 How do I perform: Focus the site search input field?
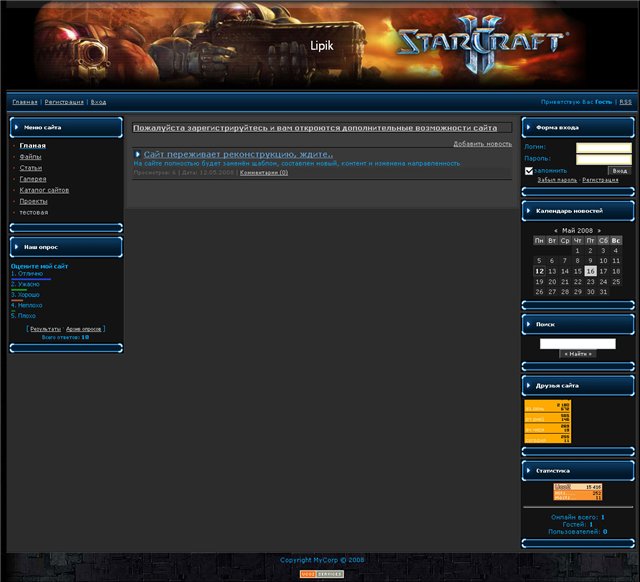click(578, 344)
